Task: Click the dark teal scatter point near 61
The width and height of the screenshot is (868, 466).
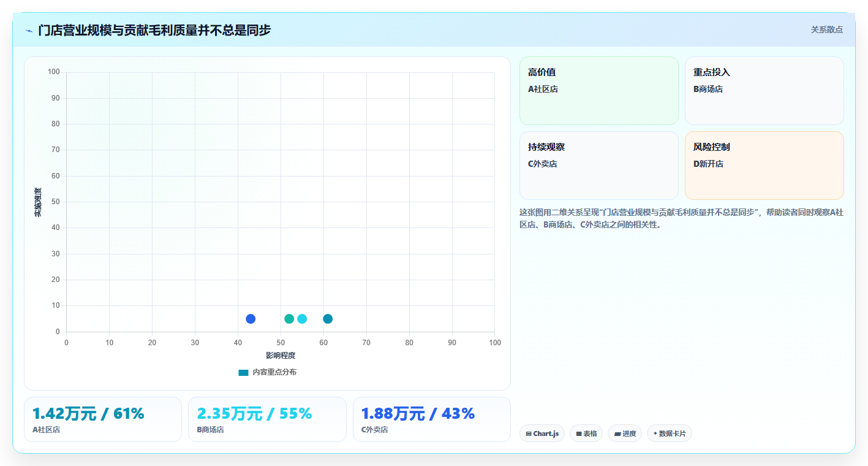Action: pos(328,319)
